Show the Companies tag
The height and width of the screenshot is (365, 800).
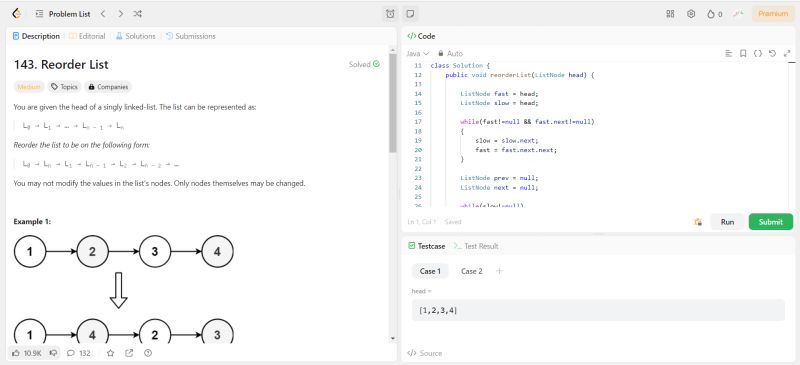tap(108, 87)
